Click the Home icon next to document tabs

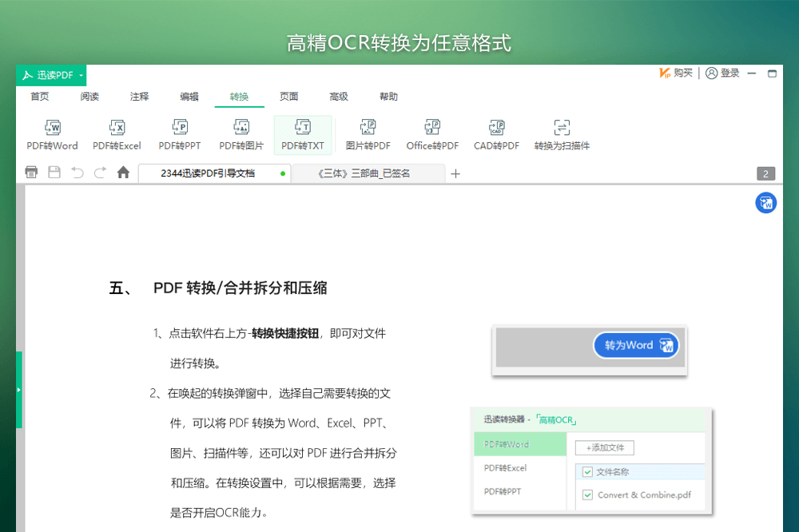pyautogui.click(x=123, y=172)
